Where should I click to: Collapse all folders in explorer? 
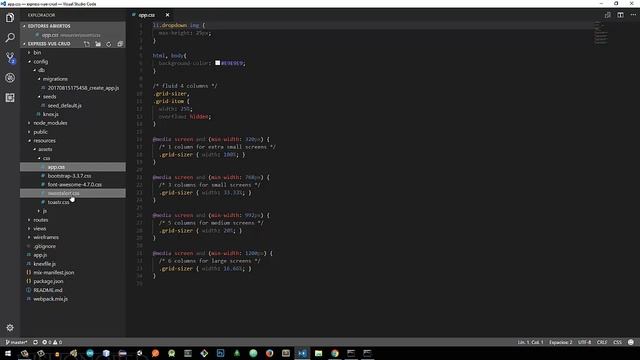coord(120,44)
